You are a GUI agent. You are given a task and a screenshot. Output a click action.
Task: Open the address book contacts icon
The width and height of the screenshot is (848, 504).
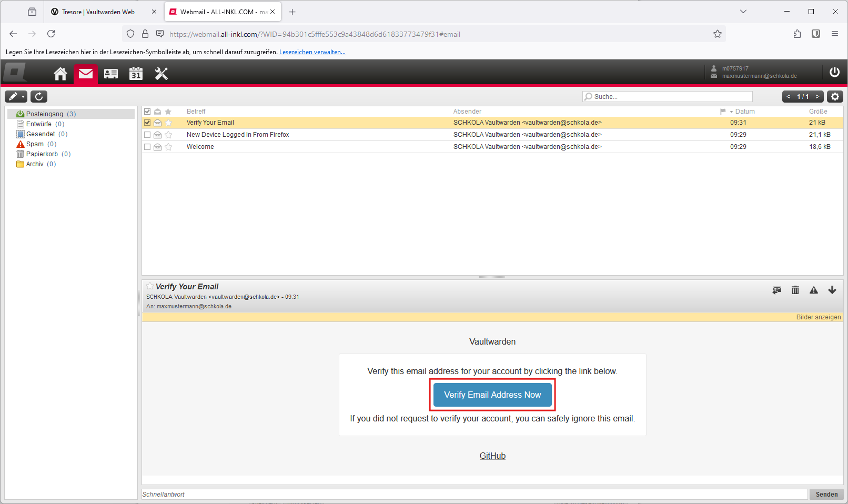click(111, 74)
